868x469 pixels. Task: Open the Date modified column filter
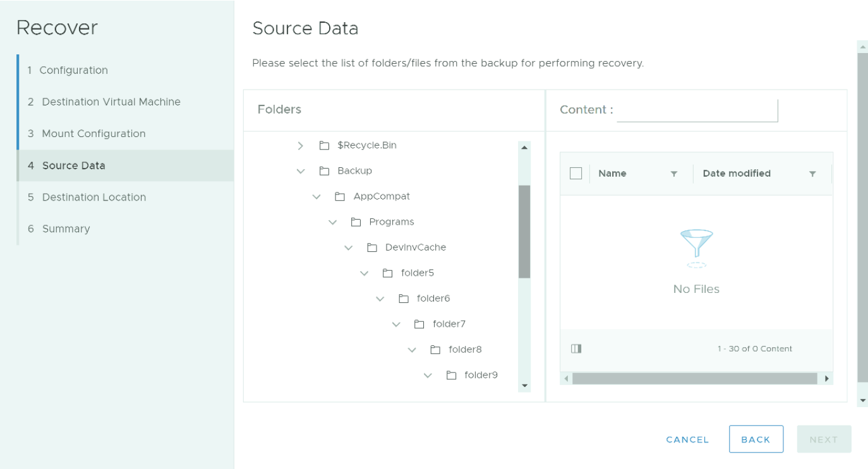click(812, 174)
